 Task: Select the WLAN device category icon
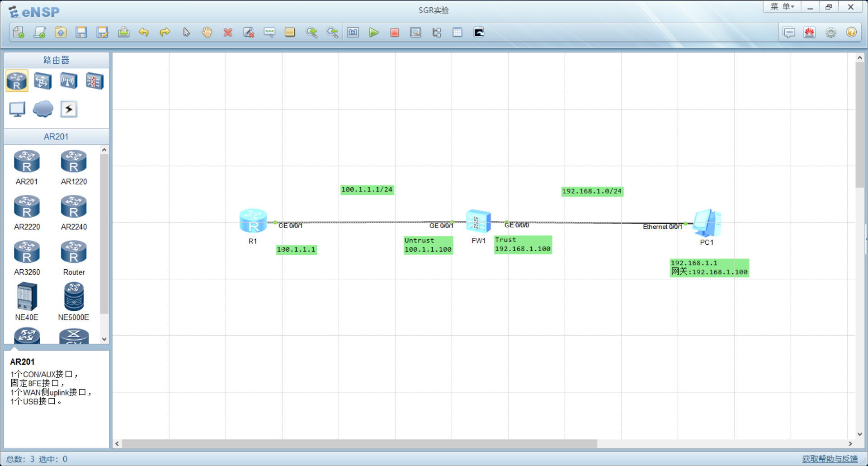point(69,81)
